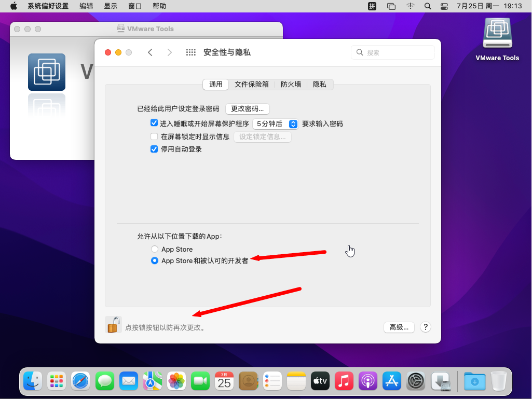Open Downloads folder in the Dock
This screenshot has height=399, width=532.
pyautogui.click(x=475, y=381)
